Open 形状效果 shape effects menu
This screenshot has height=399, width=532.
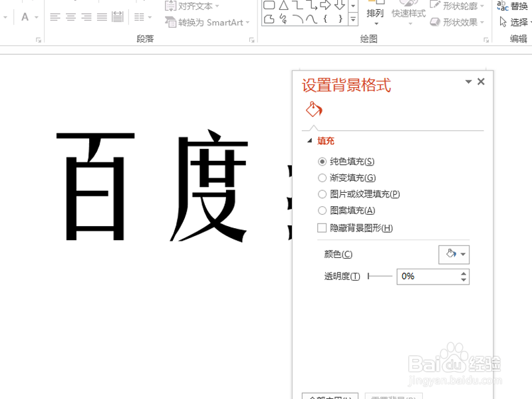[x=457, y=23]
